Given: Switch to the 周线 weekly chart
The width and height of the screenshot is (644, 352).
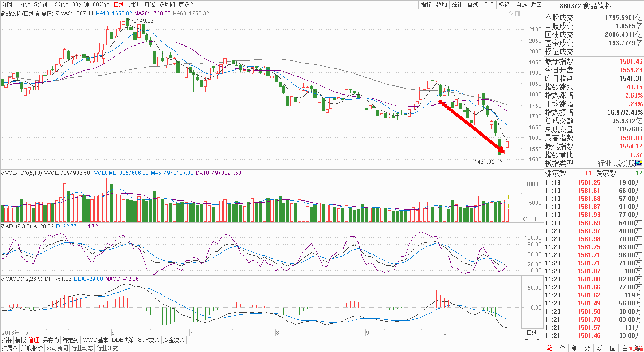Looking at the screenshot, I should point(134,4).
